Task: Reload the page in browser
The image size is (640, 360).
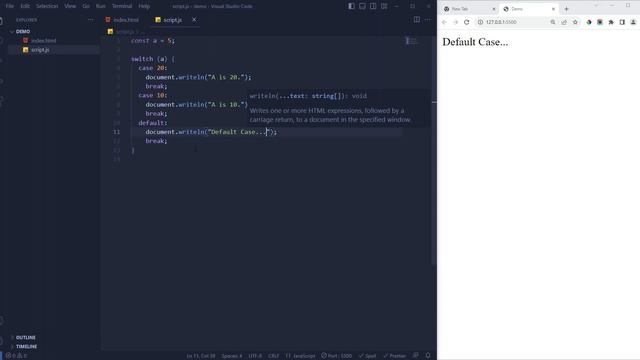Action: click(x=467, y=22)
